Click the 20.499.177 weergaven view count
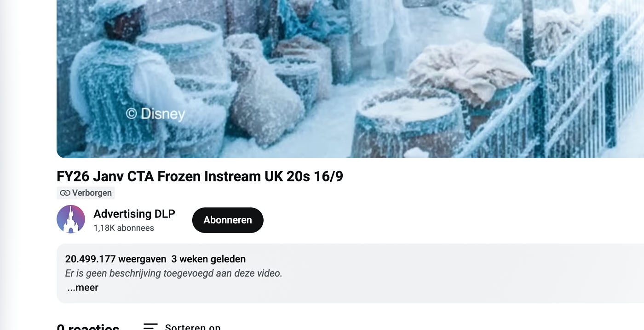This screenshot has width=644, height=330. 115,259
